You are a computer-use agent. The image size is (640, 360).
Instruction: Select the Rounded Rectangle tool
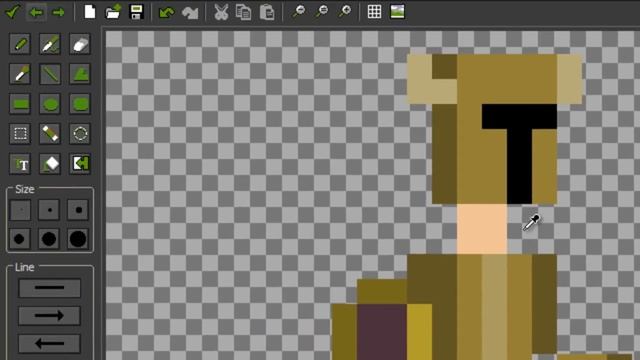coord(80,104)
